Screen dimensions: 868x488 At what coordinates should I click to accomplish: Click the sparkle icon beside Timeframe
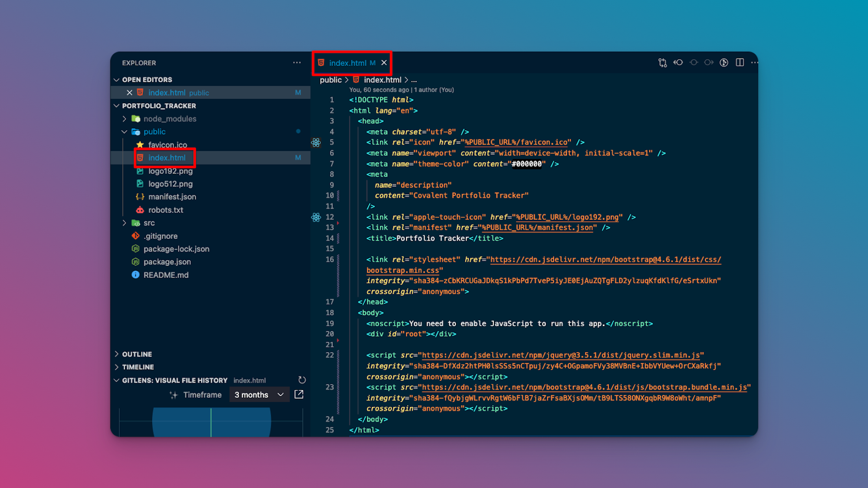click(x=174, y=395)
